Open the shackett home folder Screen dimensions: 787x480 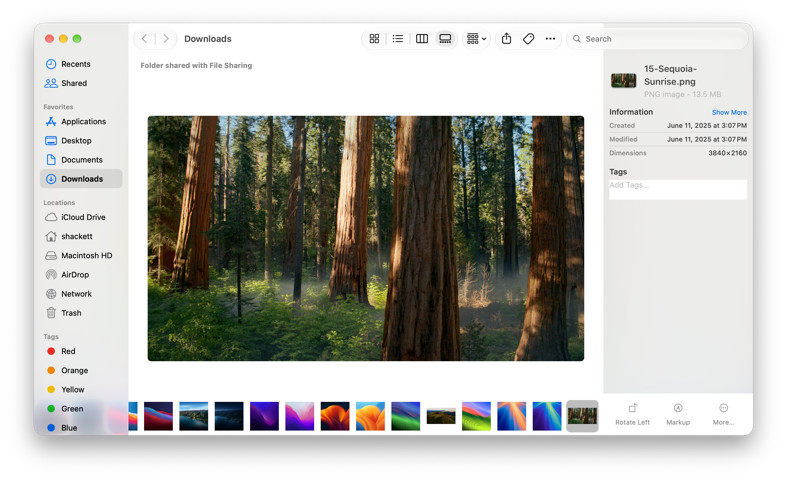coord(81,236)
